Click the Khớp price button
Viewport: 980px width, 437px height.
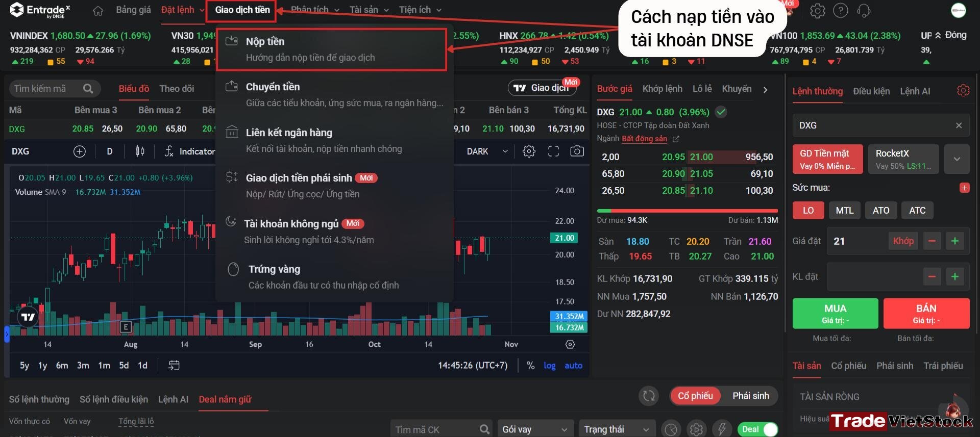point(903,241)
